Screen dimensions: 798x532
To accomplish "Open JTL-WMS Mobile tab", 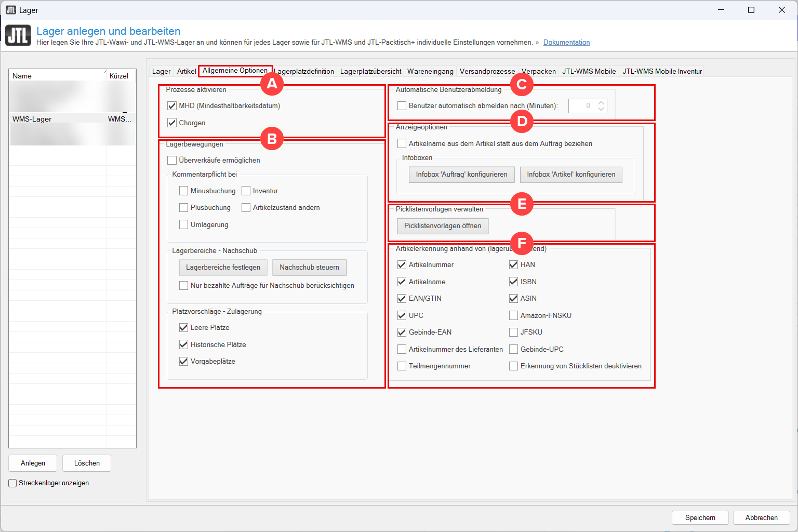I will pos(589,72).
